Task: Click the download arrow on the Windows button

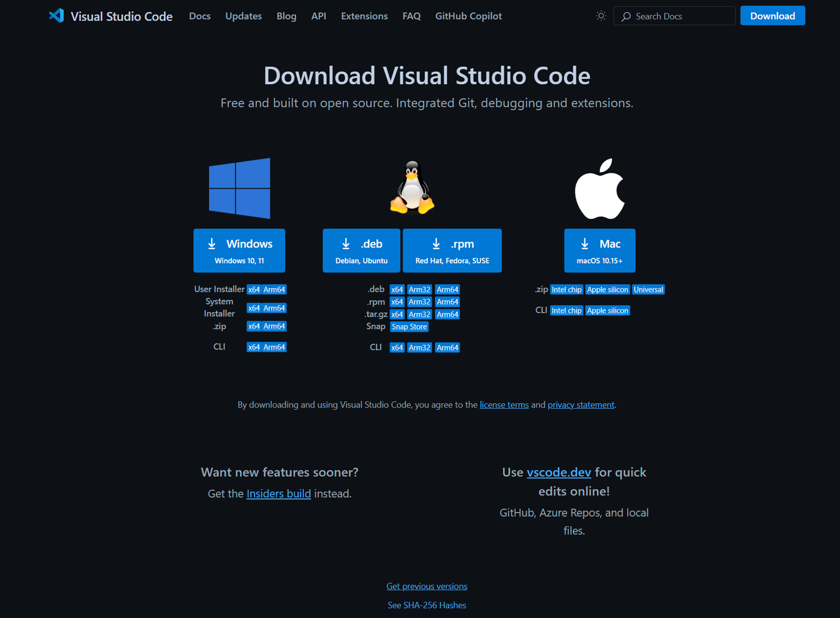Action: (x=212, y=243)
